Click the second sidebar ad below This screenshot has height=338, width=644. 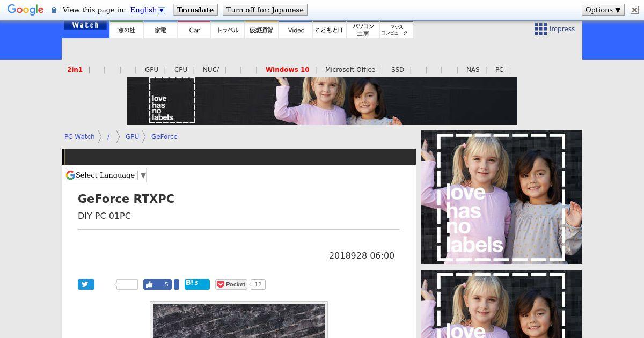501,304
